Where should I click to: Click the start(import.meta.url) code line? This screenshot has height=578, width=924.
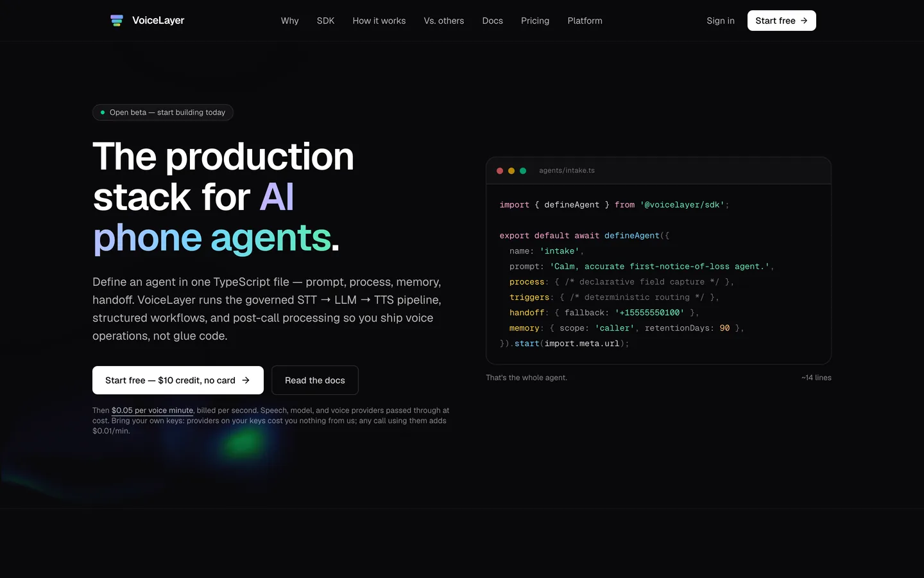565,344
